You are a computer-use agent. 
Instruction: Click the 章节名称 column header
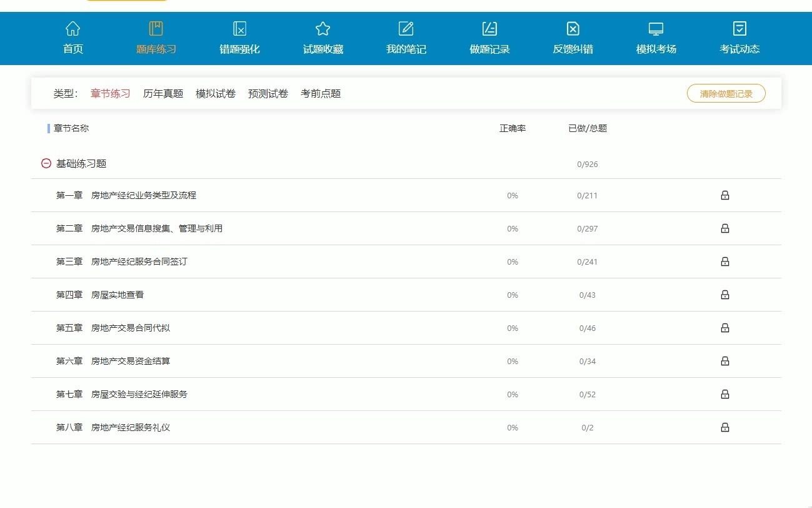pos(71,128)
